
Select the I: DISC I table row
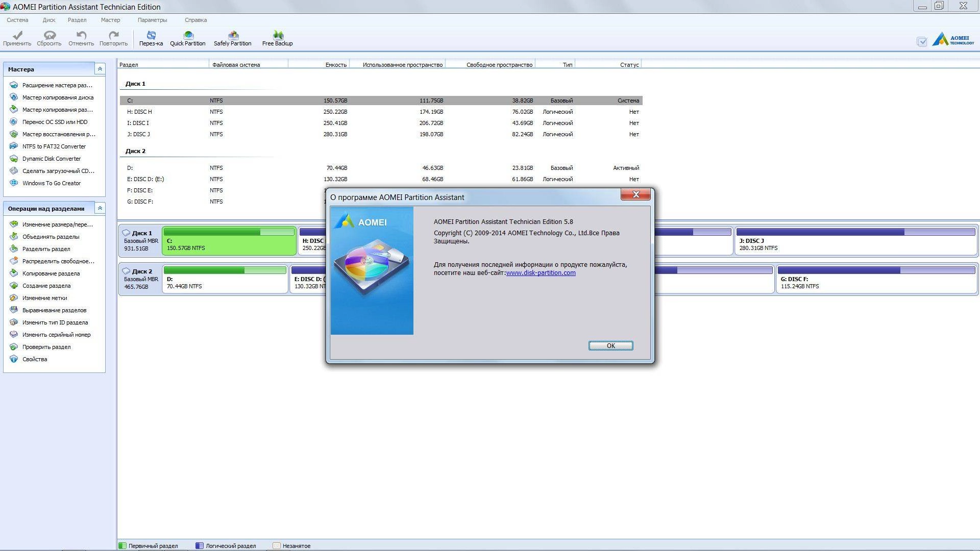381,123
